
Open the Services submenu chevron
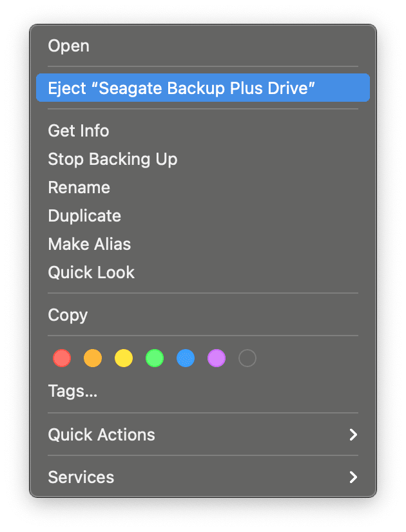coord(353,478)
